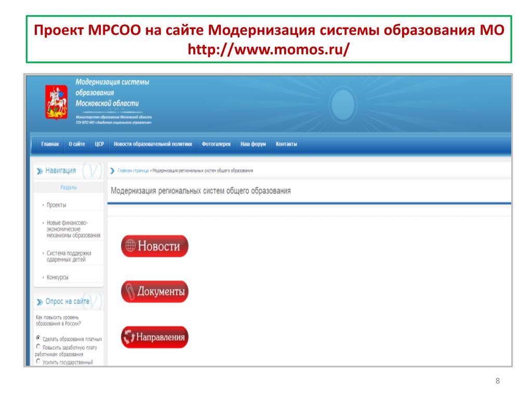
Task: Select radio option Усилить государственный
Action: pos(38,362)
